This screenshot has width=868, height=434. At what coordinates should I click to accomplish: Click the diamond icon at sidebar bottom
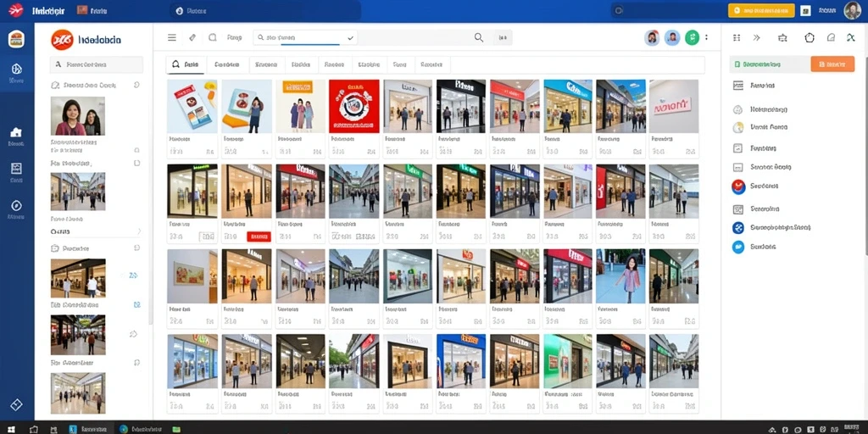click(16, 404)
